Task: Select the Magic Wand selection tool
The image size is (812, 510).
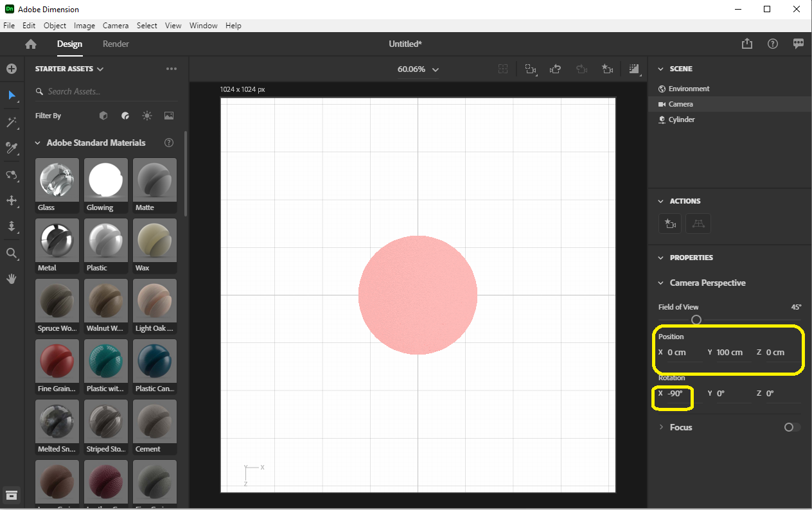Action: coord(12,122)
